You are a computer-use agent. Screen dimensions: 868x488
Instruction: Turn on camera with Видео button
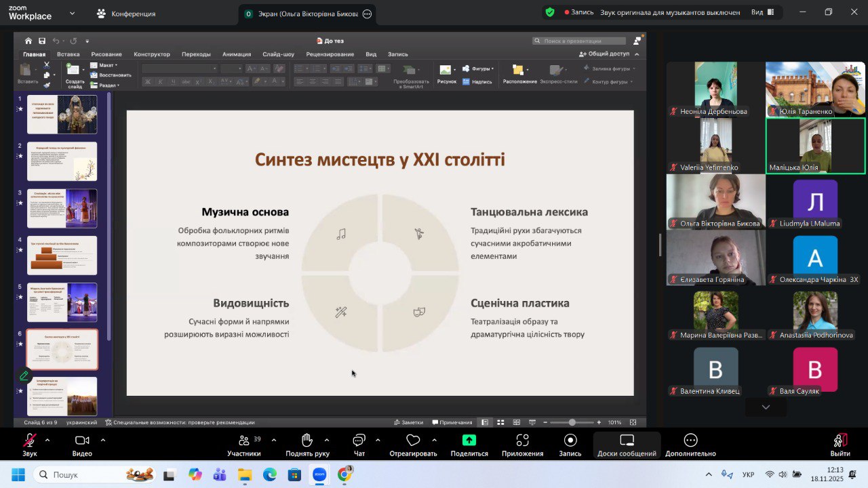[82, 441]
